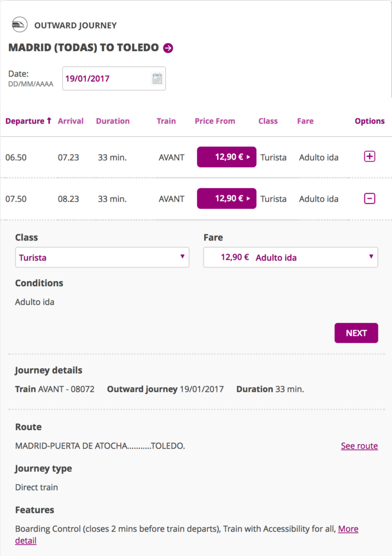Click the train icon beside Outward Journey
Image resolution: width=392 pixels, height=556 pixels.
20,25
